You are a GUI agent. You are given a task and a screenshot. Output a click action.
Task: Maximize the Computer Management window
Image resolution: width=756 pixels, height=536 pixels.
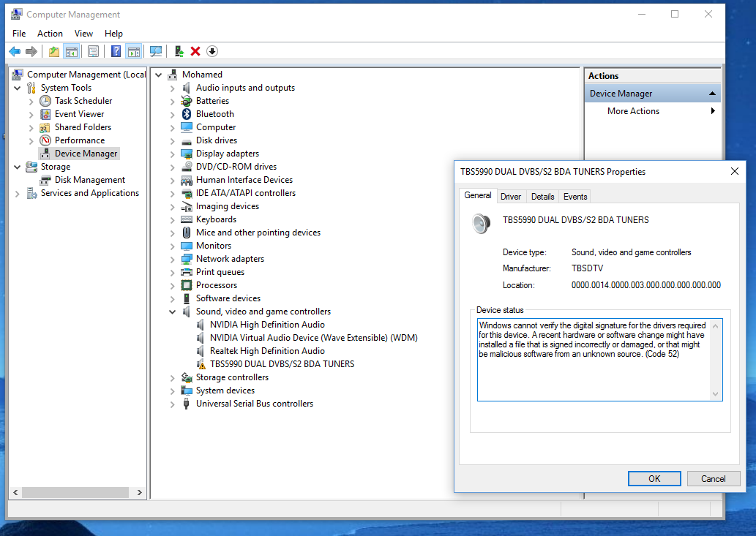(x=675, y=15)
